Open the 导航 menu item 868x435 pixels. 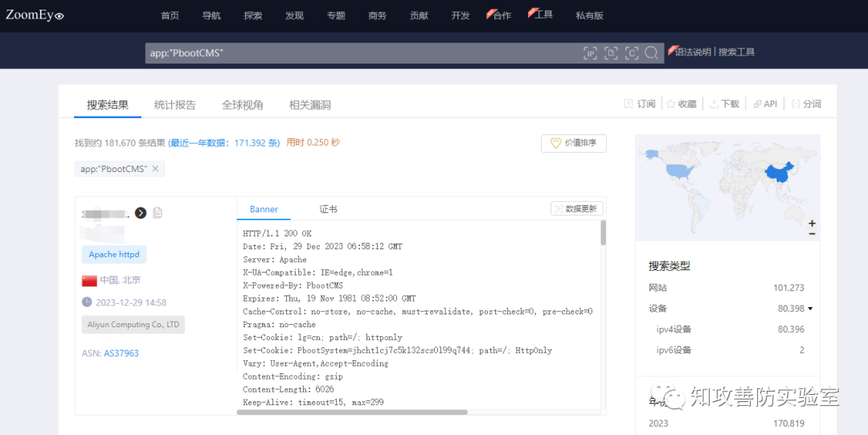[x=211, y=15]
